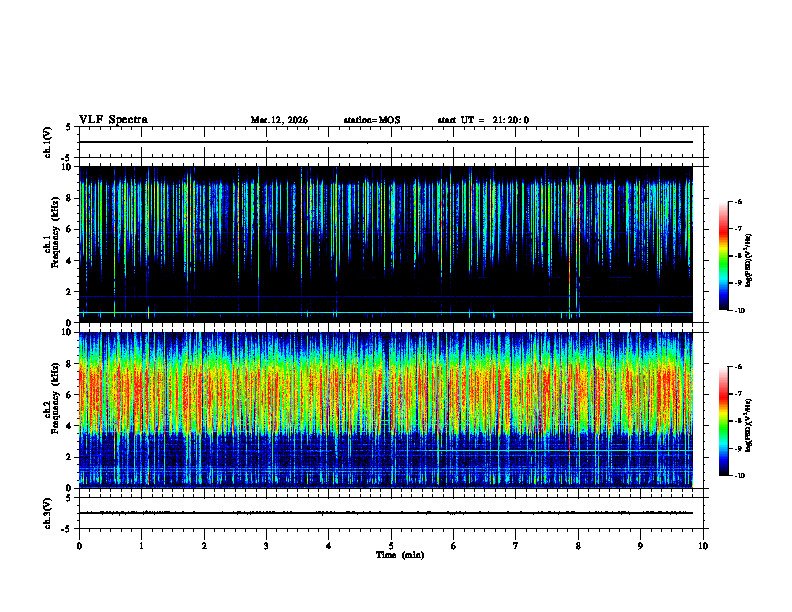Click the date label "Mar.12, 2026"

click(x=279, y=120)
